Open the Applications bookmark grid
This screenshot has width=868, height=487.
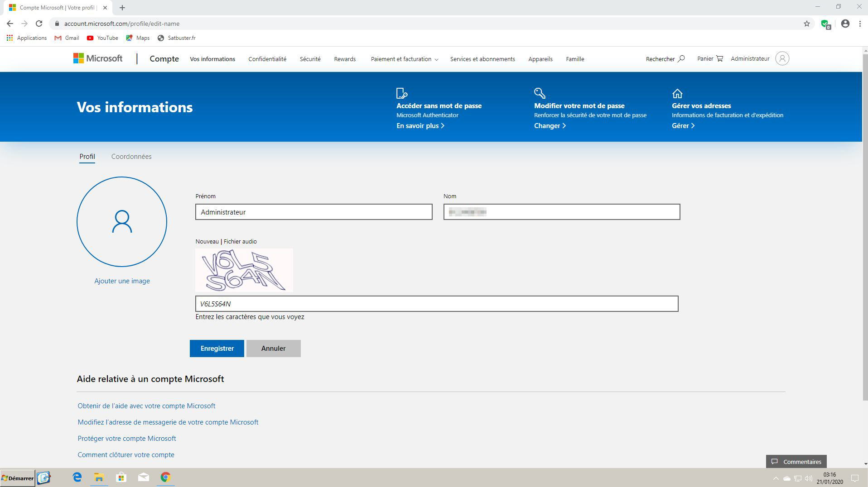27,38
